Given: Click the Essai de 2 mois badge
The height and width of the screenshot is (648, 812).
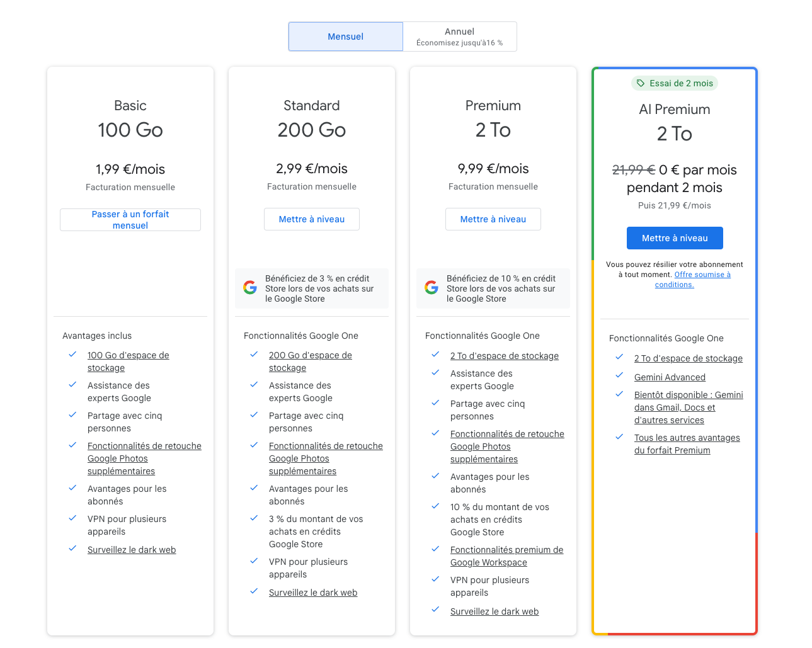Looking at the screenshot, I should [x=674, y=82].
